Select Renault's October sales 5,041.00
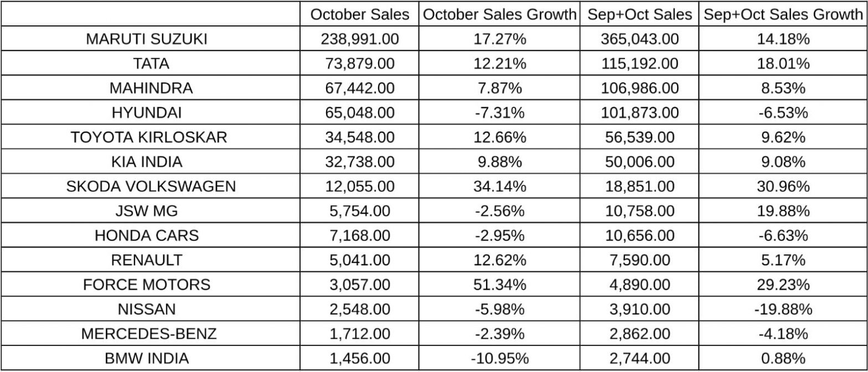The width and height of the screenshot is (868, 372). (358, 260)
